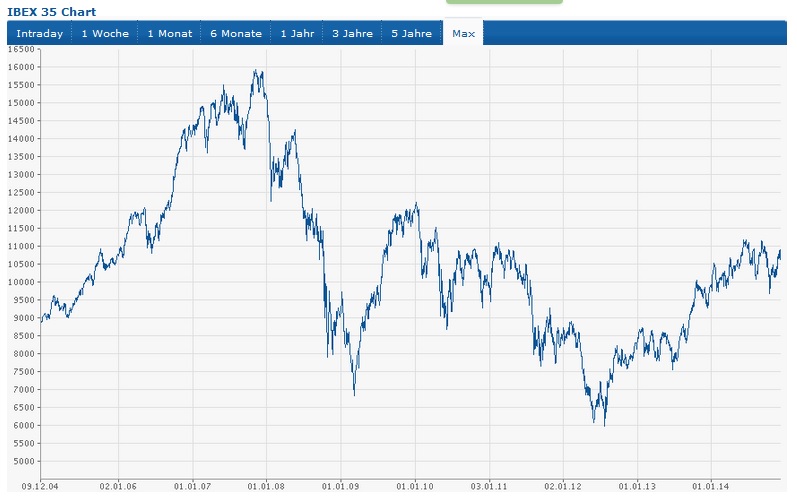Screen dimensions: 797x496
Task: Open the 5 Jahre chart range
Action: pos(411,34)
